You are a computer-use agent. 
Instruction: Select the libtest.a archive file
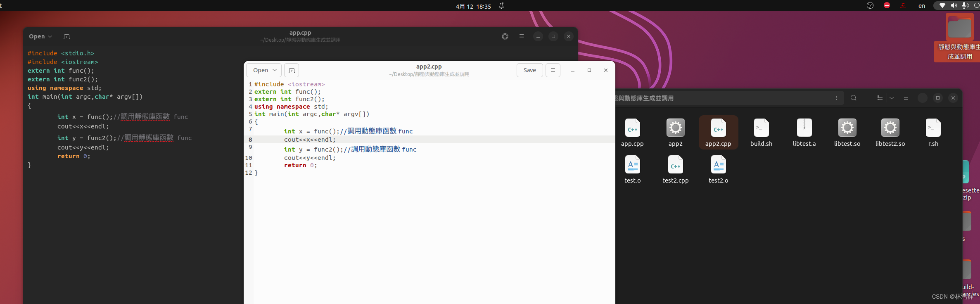coord(804,133)
